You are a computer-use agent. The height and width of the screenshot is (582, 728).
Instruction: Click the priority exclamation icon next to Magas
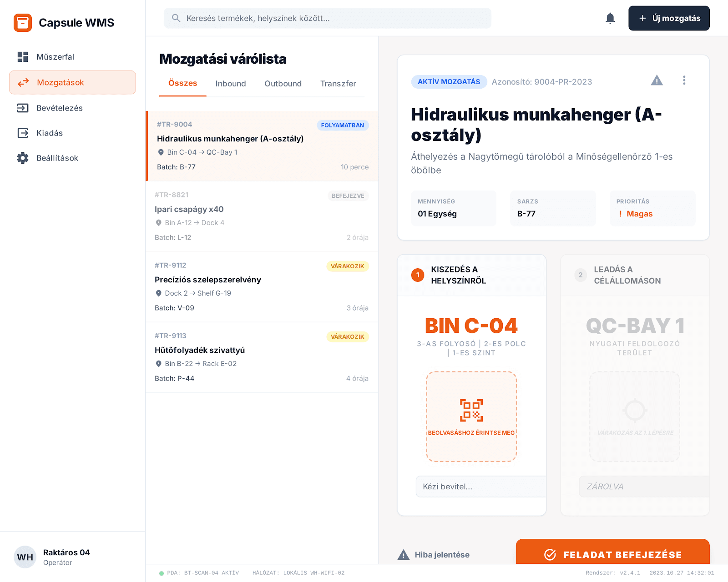click(622, 214)
